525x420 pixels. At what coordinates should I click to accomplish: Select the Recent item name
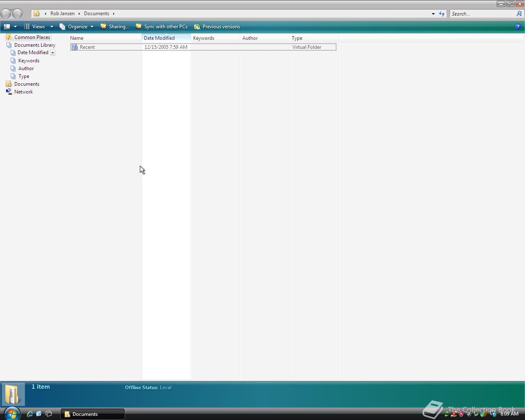click(87, 47)
